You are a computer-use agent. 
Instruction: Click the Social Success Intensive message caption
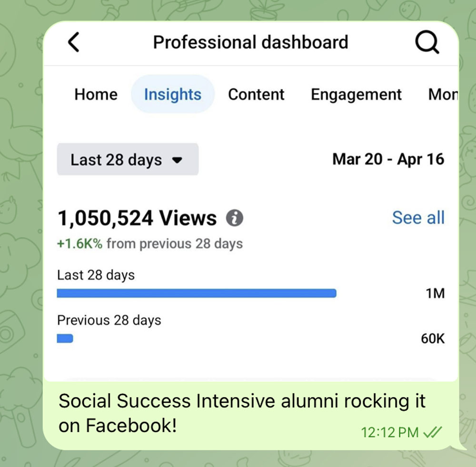tap(242, 413)
